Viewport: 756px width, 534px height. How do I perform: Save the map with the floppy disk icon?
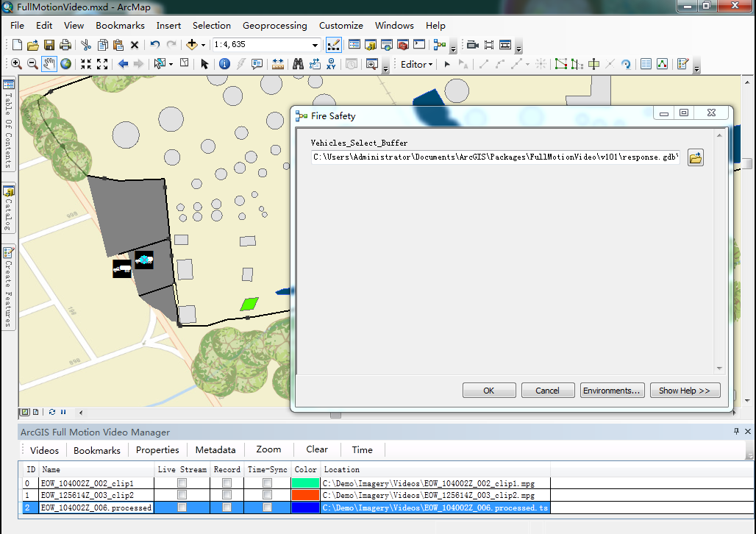coord(49,45)
